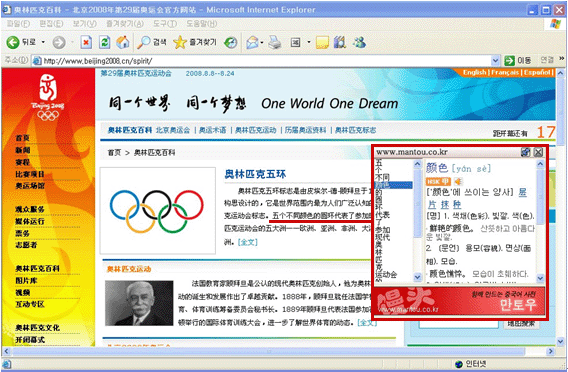The image size is (568, 372).
Task: Open the 파일(F) File menu
Action: (x=18, y=24)
